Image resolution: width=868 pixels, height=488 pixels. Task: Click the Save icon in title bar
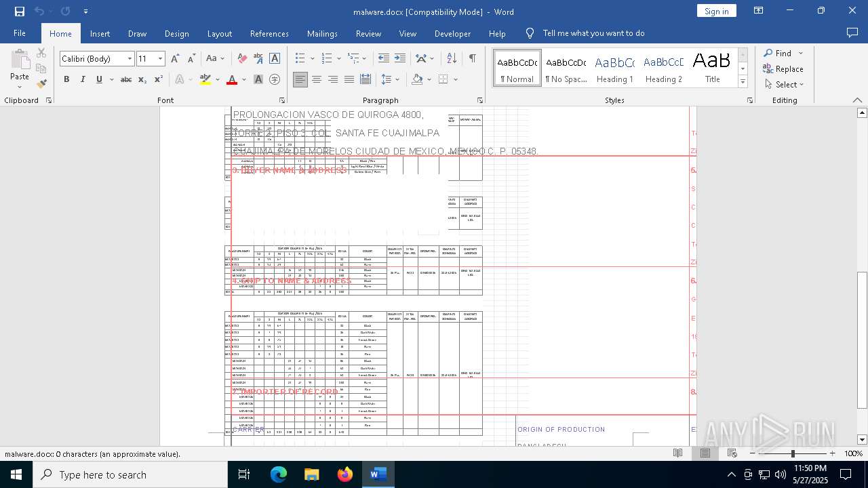[20, 12]
